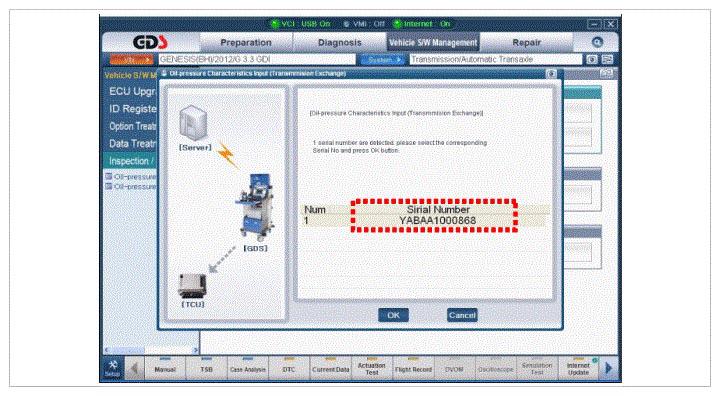This screenshot has width=720, height=396.
Task: Click the toolbar's right arrow button
Action: (609, 368)
